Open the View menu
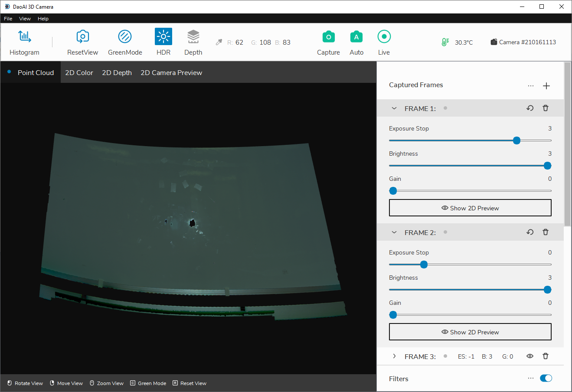 pyautogui.click(x=25, y=19)
